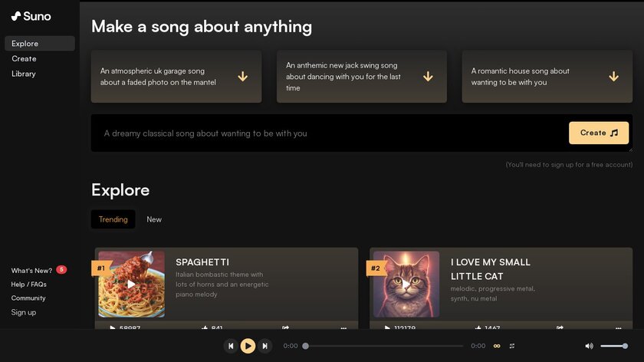Click the song description input field

tap(329, 133)
